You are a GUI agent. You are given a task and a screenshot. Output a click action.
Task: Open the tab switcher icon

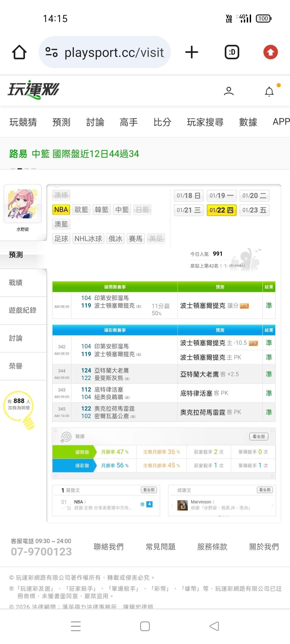click(232, 52)
